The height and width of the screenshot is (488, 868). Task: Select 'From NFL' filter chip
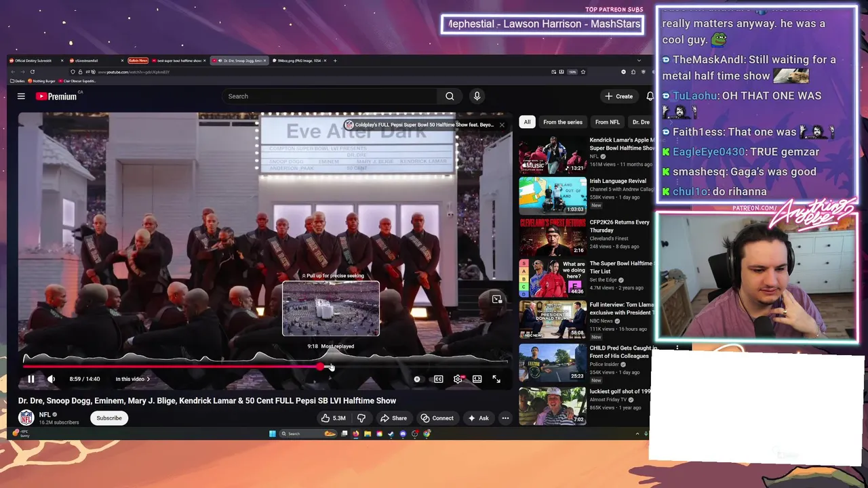click(607, 122)
